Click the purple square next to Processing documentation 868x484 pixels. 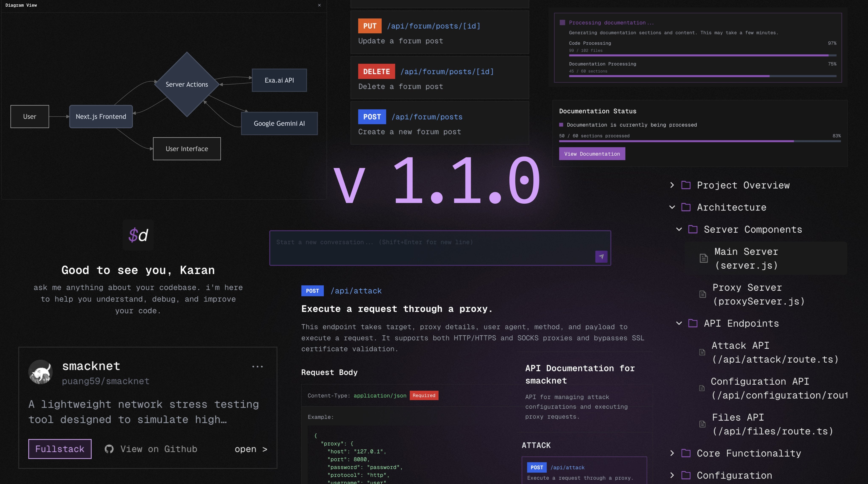tap(562, 23)
